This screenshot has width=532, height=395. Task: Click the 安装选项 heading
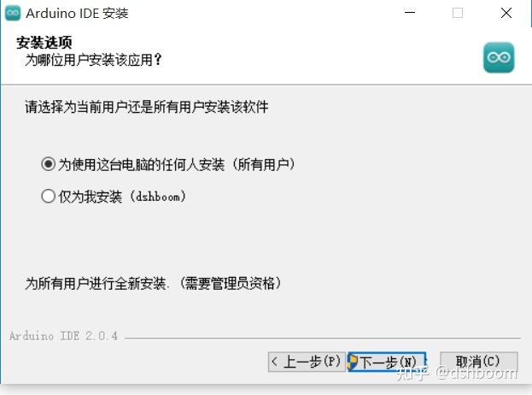[x=44, y=43]
